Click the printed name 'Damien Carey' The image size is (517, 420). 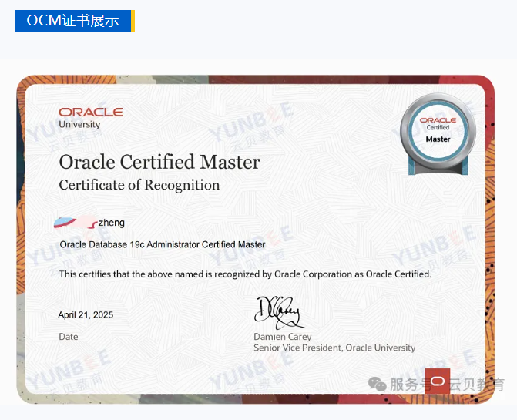pyautogui.click(x=283, y=337)
